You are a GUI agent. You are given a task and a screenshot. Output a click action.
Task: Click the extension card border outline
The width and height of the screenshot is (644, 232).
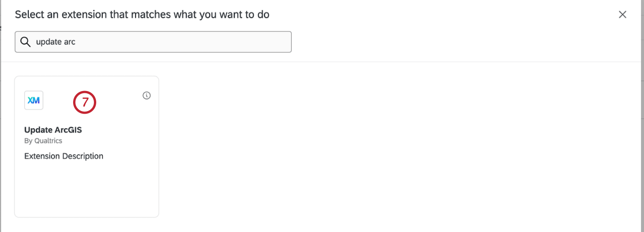pyautogui.click(x=86, y=76)
